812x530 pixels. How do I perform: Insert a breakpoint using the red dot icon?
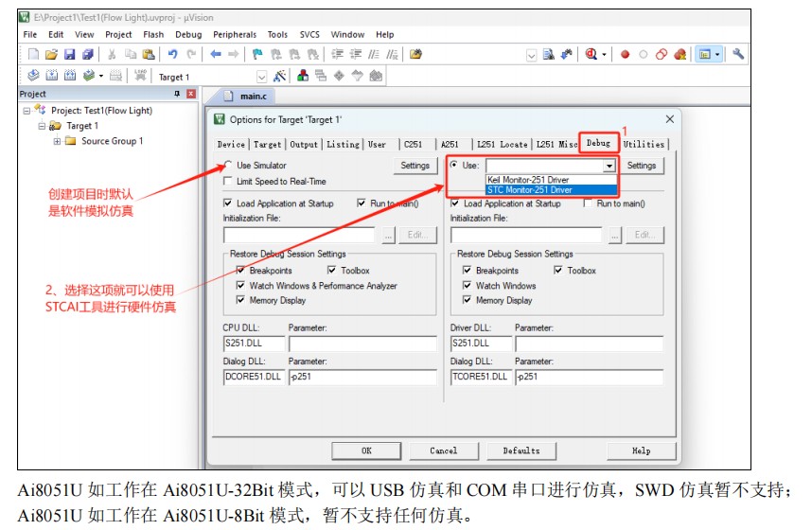tap(625, 55)
